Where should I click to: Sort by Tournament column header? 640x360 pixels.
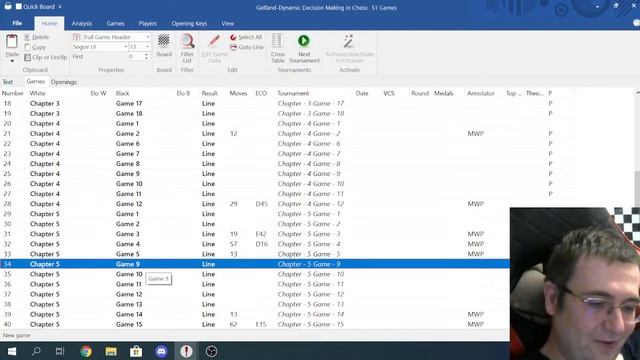point(293,93)
